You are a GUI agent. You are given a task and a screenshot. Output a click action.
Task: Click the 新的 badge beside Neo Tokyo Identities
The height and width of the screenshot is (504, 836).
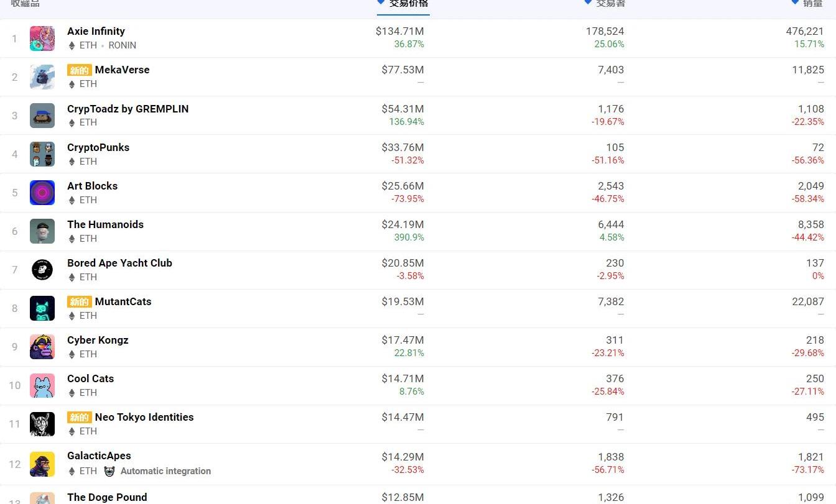point(80,418)
